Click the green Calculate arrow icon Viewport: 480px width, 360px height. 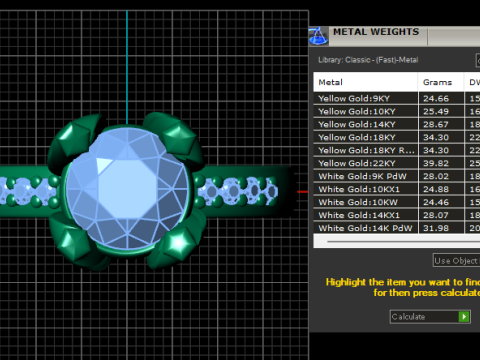(x=464, y=317)
